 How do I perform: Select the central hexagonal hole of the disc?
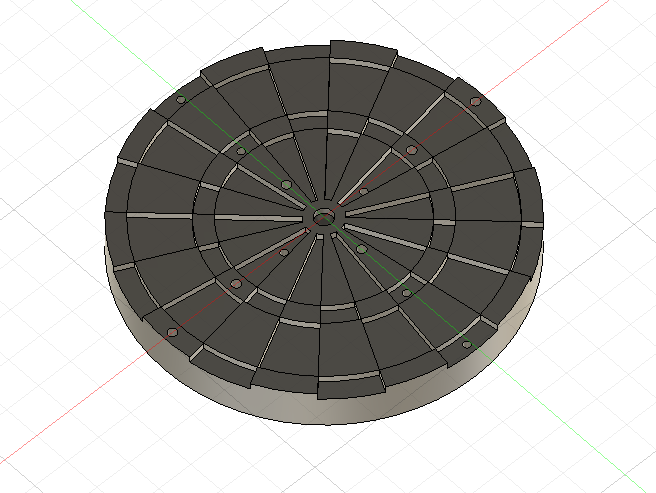click(x=324, y=217)
